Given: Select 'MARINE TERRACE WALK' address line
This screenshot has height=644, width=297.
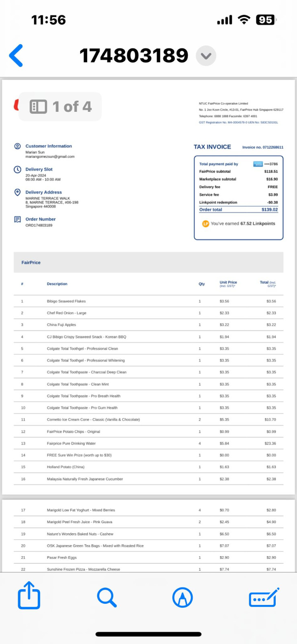Looking at the screenshot, I should click(47, 198).
